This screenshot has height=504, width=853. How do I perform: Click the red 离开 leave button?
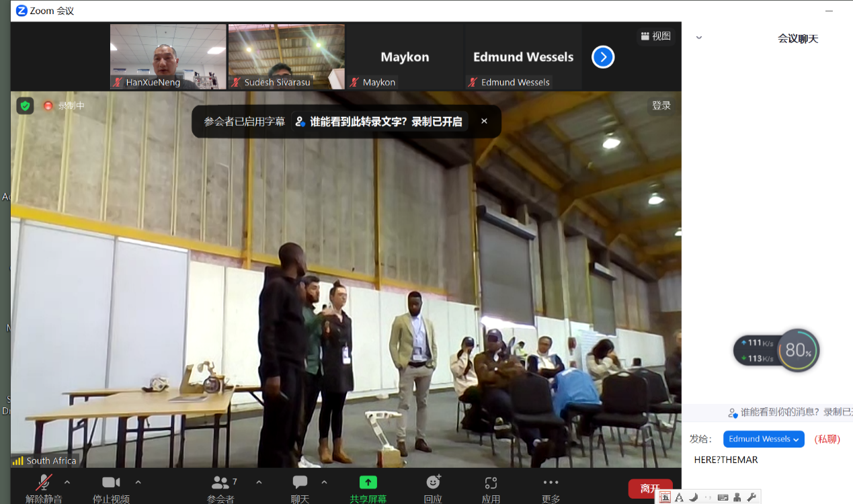pos(649,489)
